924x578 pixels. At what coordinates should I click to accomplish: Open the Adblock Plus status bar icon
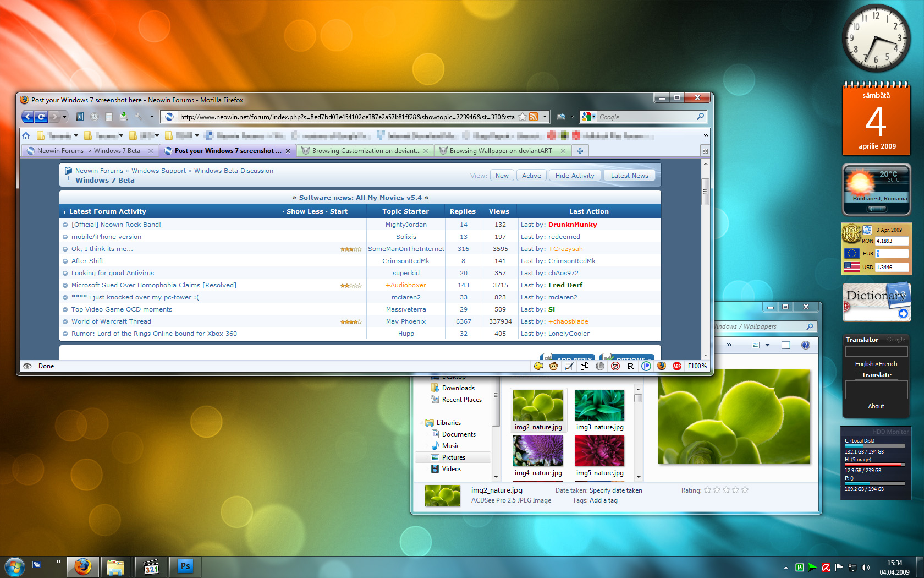[x=678, y=366]
